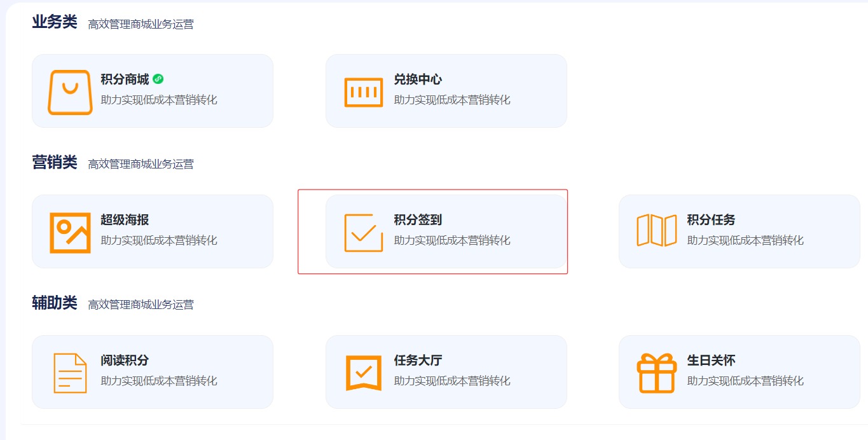Open the 积分商城 card title

[x=125, y=79]
